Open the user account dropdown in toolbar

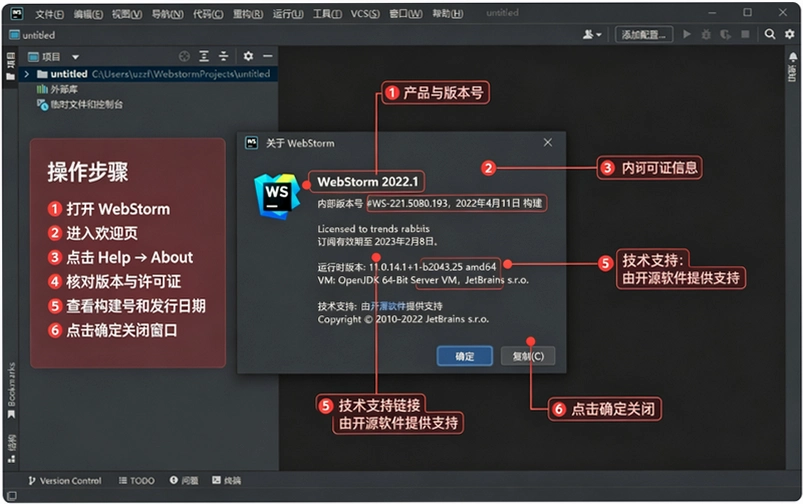(x=591, y=34)
